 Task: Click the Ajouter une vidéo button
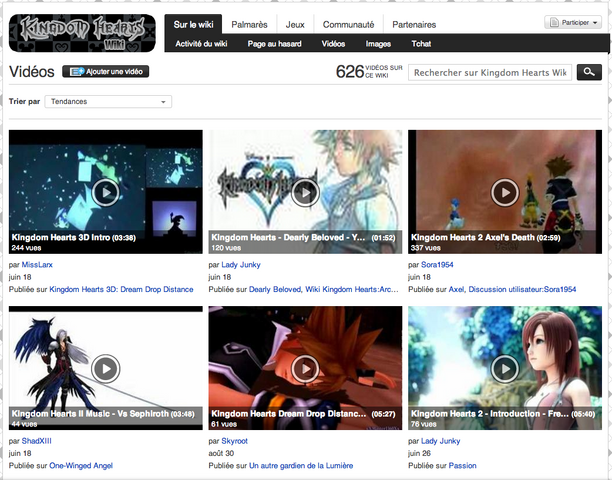(106, 71)
